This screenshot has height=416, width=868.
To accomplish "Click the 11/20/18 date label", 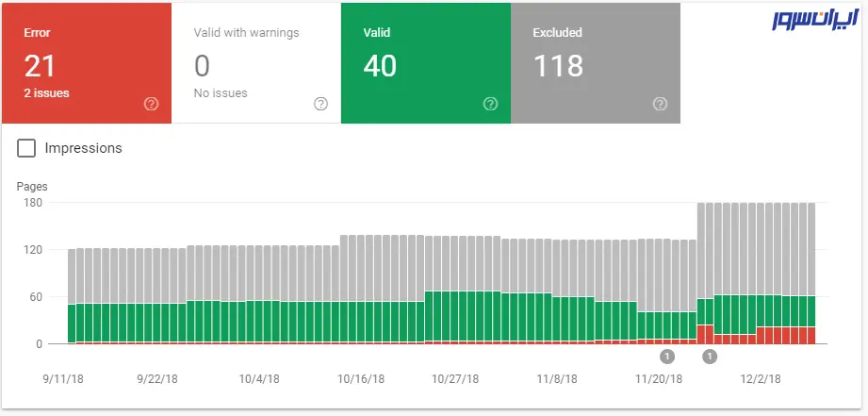I will click(x=659, y=379).
